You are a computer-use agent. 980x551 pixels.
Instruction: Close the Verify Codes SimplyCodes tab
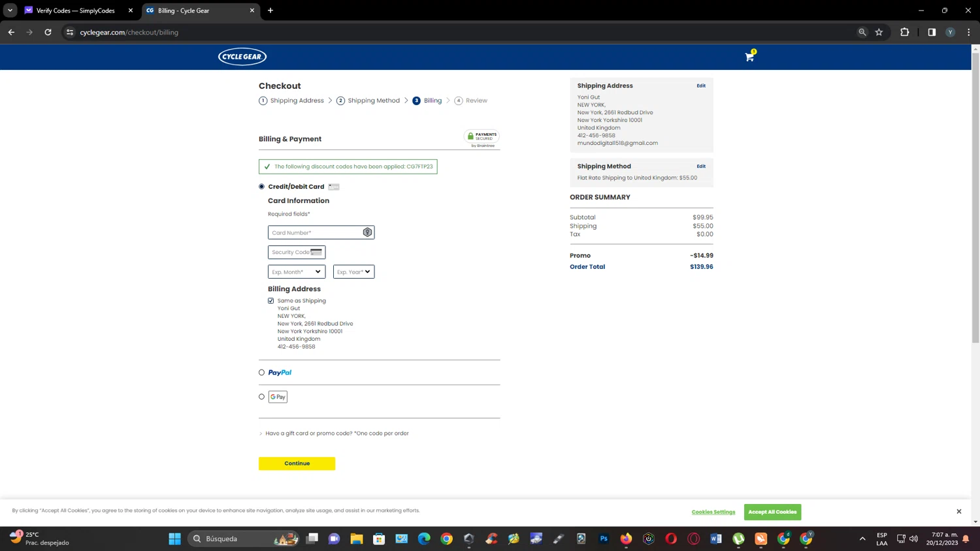(x=131, y=10)
